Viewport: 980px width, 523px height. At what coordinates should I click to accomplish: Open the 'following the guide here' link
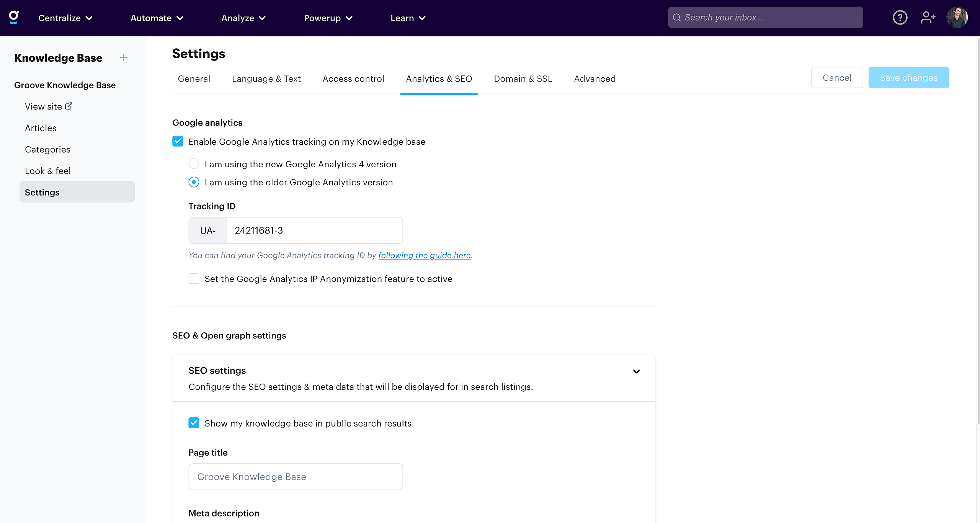point(424,255)
